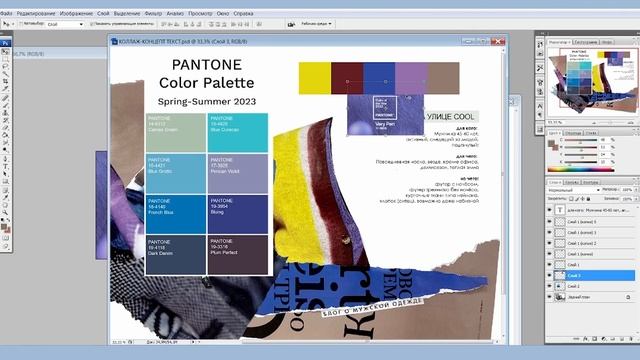
Task: Click the lock all padlock icon
Action: 589,199
